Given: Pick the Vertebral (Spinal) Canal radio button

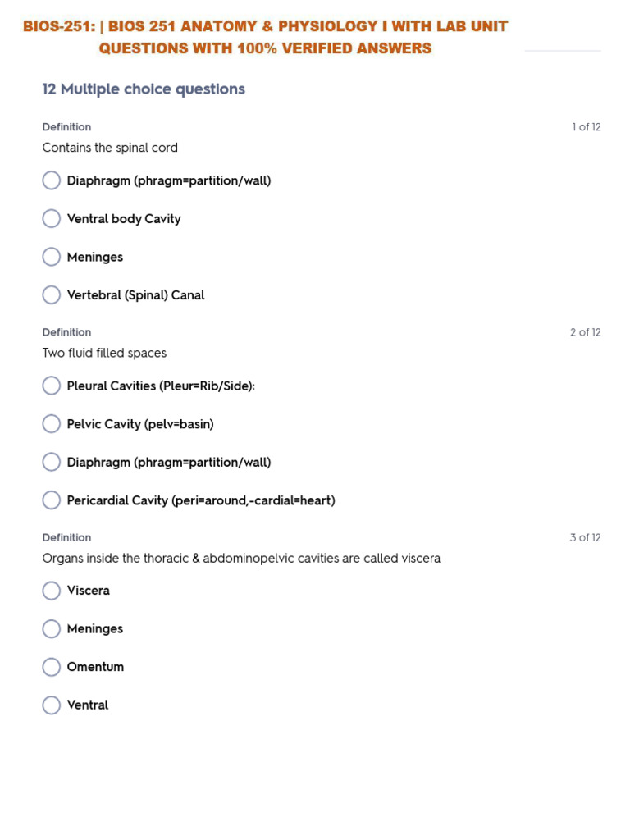Looking at the screenshot, I should [x=52, y=295].
